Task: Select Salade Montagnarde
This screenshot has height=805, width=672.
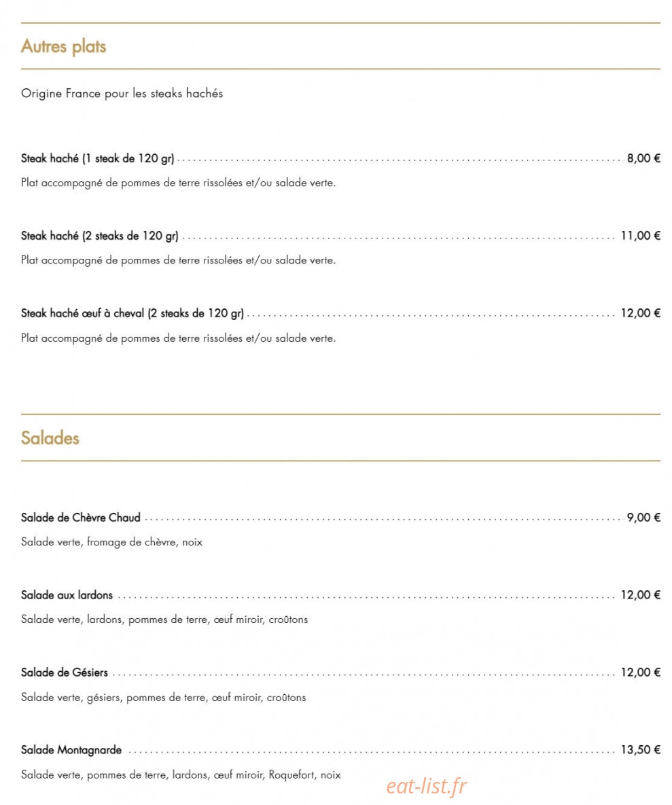Action: tap(71, 750)
